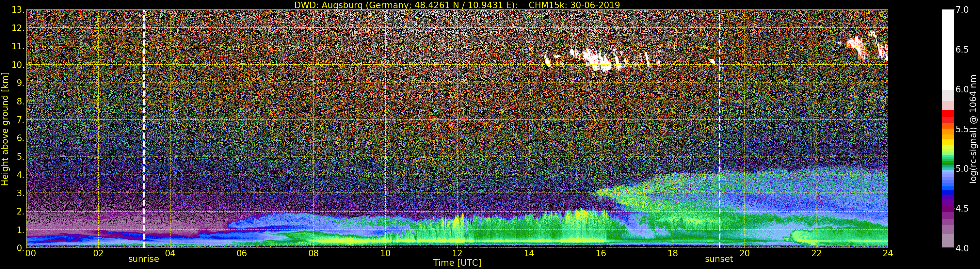
Task: Click the 'CHM15k: 30-06-2019' title text
Action: pos(574,5)
